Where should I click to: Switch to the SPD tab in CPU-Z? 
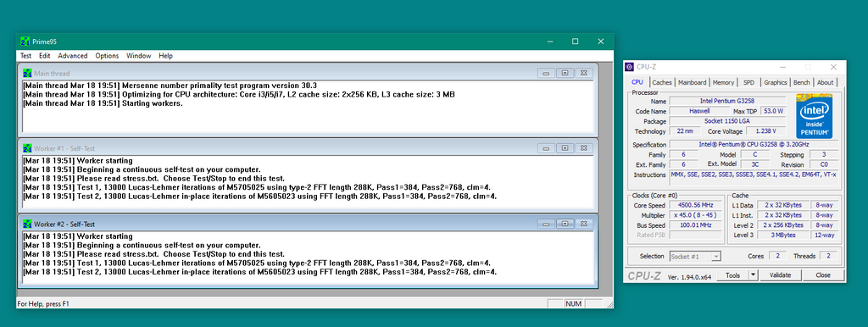(x=748, y=82)
